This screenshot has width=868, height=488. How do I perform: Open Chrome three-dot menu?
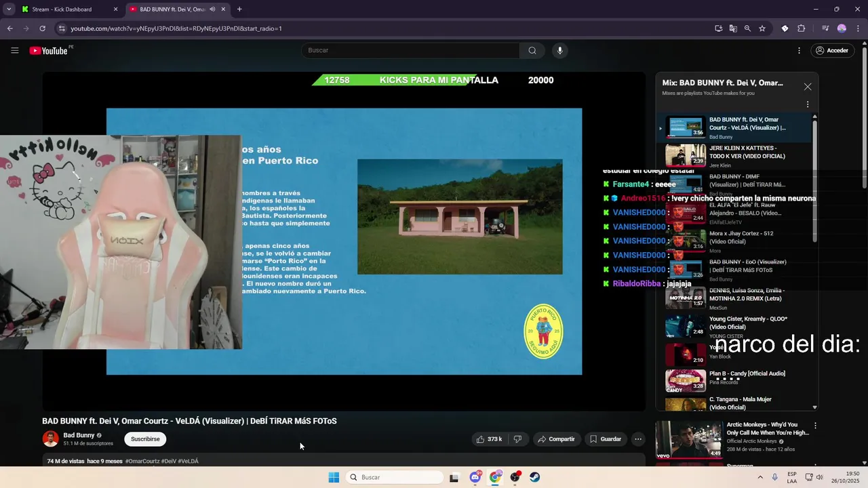click(x=858, y=28)
